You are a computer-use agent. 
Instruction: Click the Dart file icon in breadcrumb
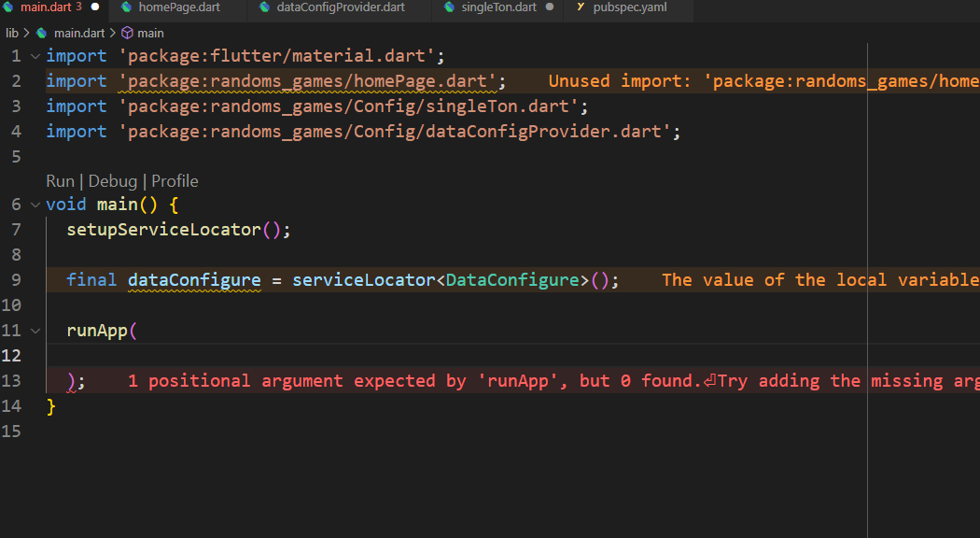click(x=42, y=33)
